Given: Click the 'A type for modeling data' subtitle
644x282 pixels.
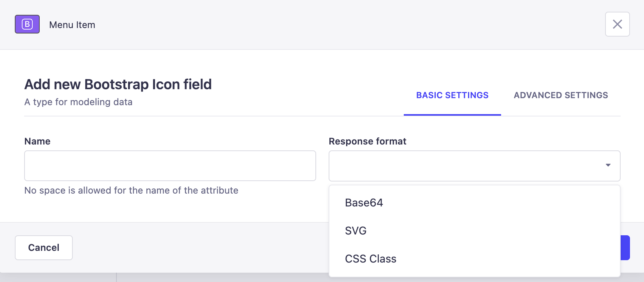Looking at the screenshot, I should point(78,102).
